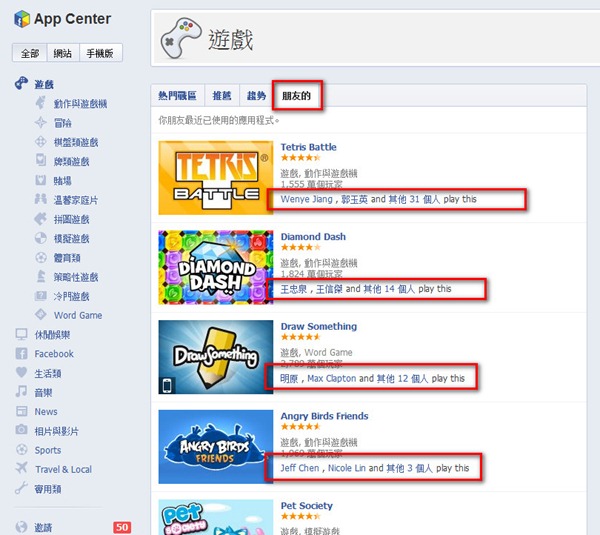Click the wrench utilities category icon
Image resolution: width=600 pixels, height=535 pixels.
[x=21, y=488]
